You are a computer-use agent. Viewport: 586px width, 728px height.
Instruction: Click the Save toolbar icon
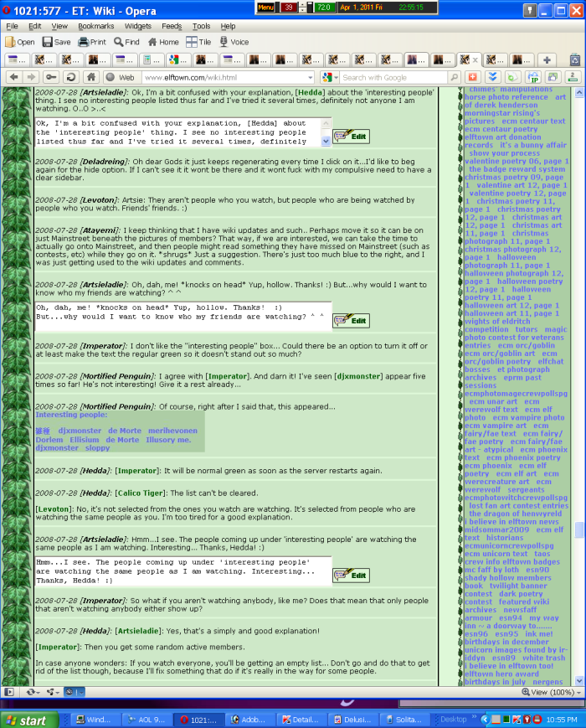pos(57,42)
